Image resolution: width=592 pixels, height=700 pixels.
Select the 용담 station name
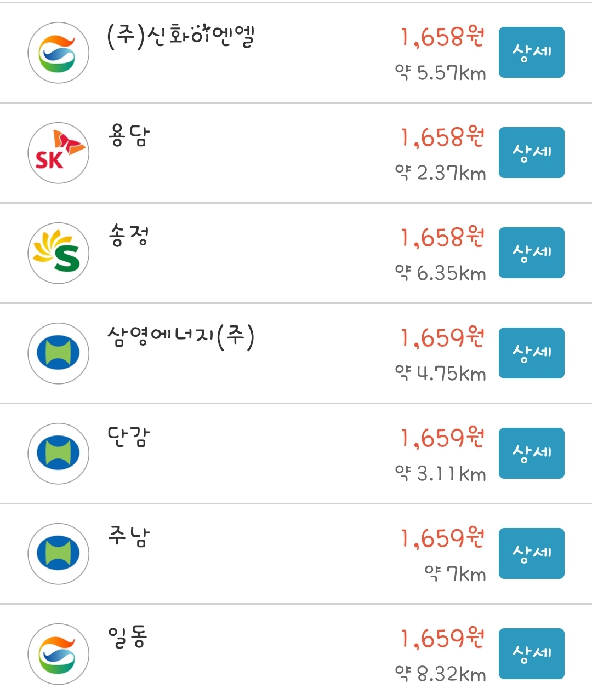[129, 136]
